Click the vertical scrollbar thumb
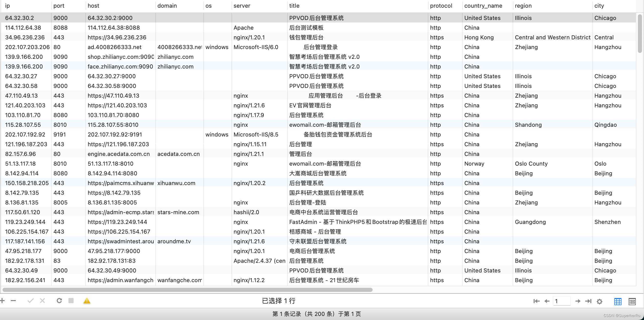644x320 pixels. tap(640, 33)
